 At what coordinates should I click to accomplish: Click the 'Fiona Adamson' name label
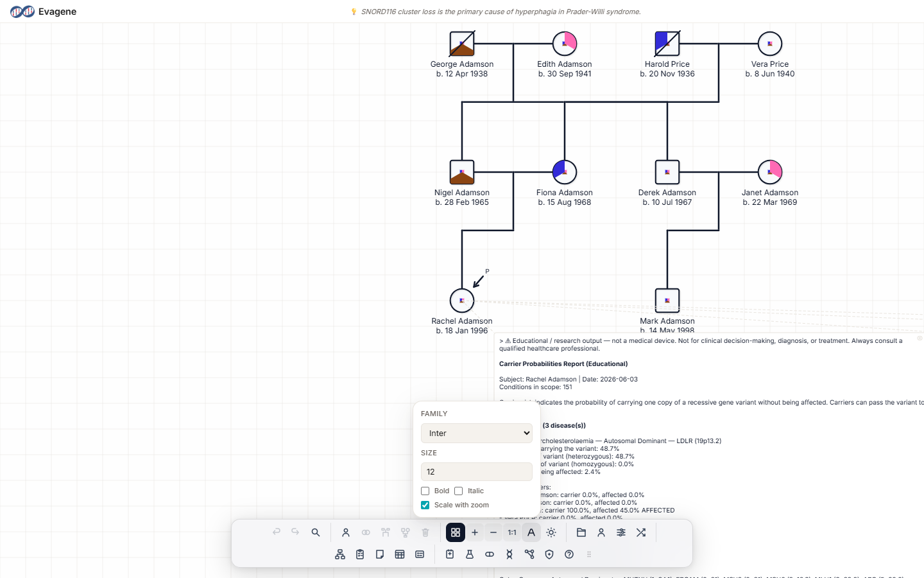(565, 193)
